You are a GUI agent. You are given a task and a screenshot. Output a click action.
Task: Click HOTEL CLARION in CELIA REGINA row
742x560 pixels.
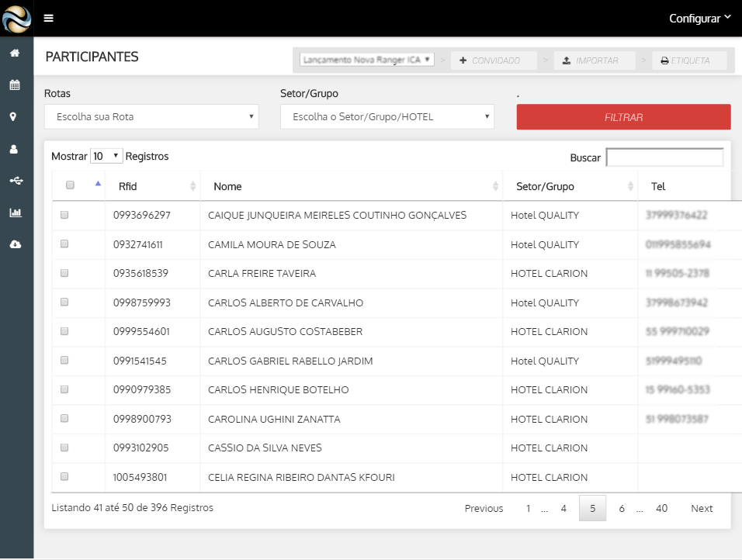click(549, 477)
